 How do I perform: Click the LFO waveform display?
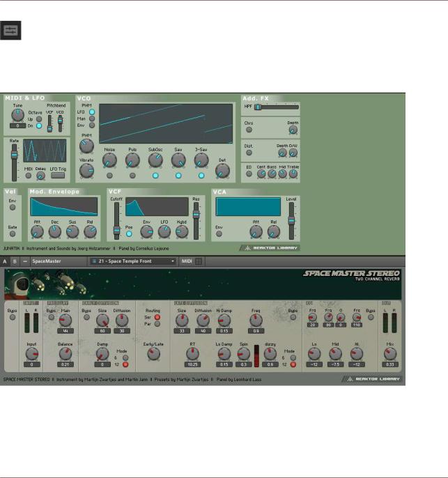(x=45, y=151)
